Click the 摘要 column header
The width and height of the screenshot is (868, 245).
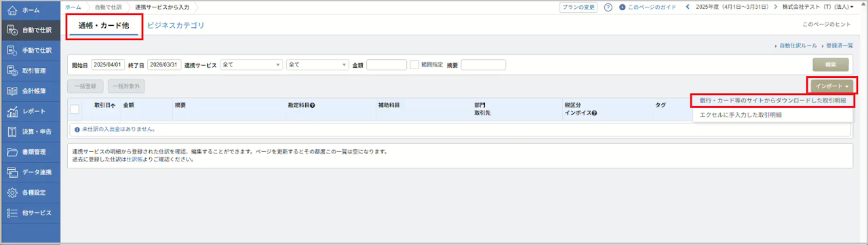pos(180,106)
